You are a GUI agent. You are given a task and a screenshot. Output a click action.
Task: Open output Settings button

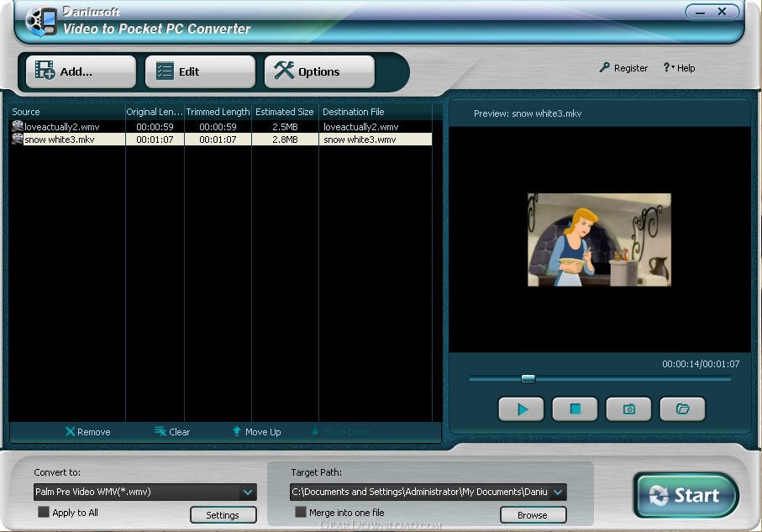(x=223, y=515)
